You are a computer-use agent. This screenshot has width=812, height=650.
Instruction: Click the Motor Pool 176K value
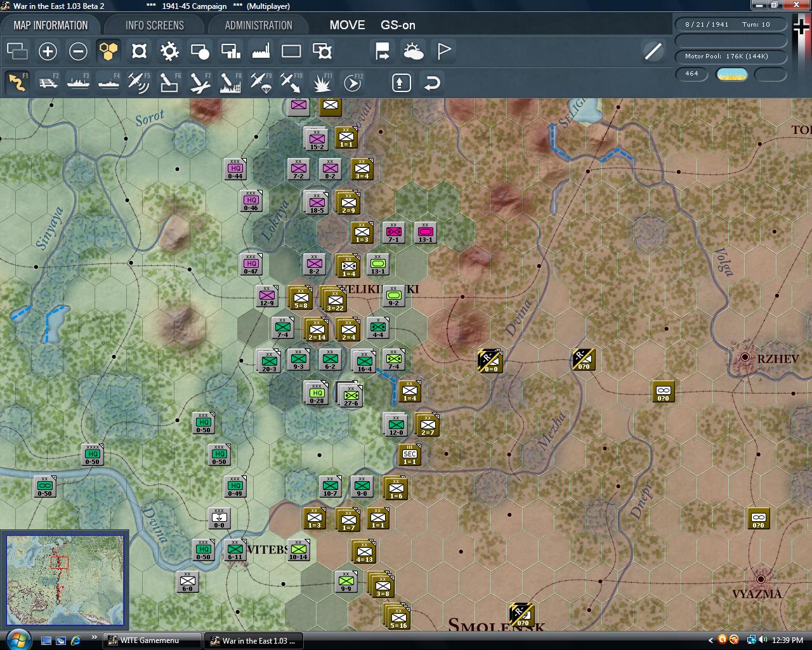point(730,56)
